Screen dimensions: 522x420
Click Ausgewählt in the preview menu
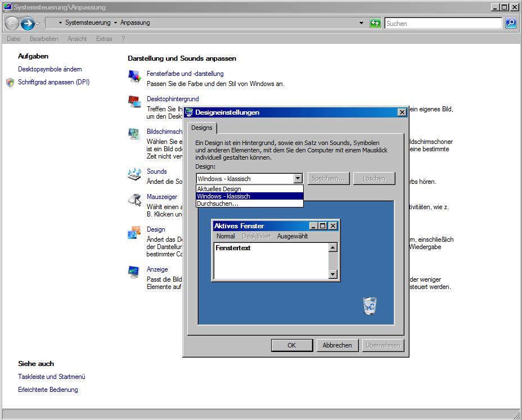point(292,236)
